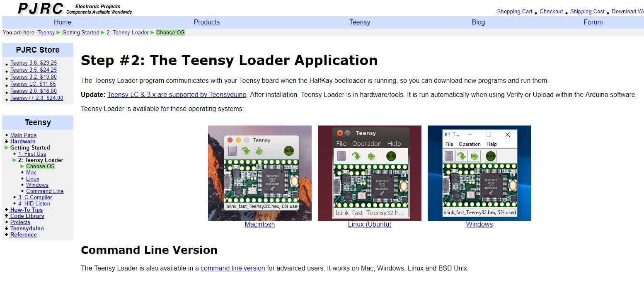
Task: Open Teensy LC & 3.x Teensyduino link
Action: click(177, 95)
